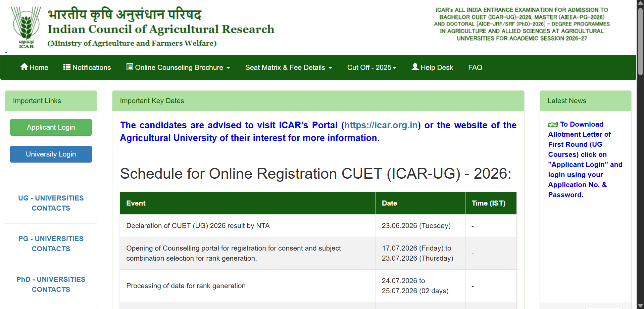Viewport: 644px width, 309px height.
Task: Open PG - Universities Contacts link
Action: pos(51,244)
